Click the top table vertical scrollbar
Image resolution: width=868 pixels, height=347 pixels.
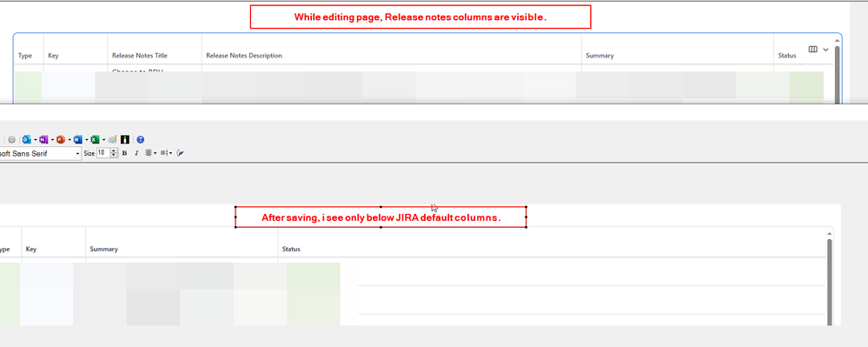[837, 75]
